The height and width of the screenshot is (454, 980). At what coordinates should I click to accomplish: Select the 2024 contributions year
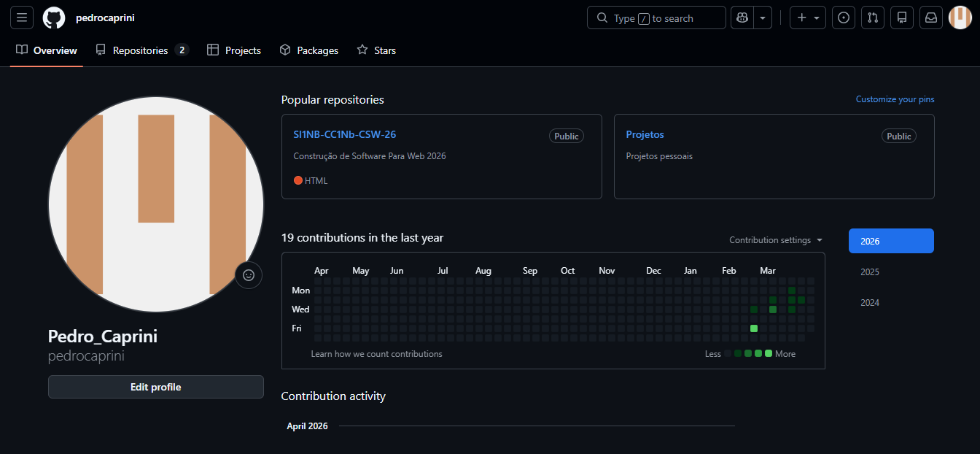(869, 302)
